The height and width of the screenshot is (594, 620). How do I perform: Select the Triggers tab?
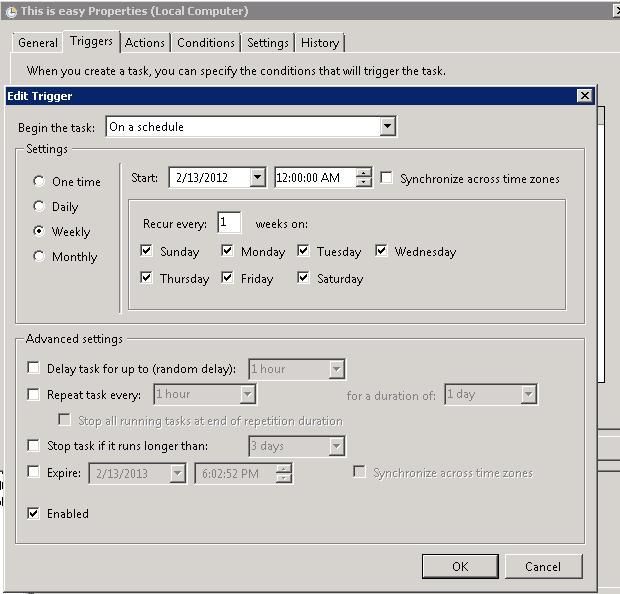tap(91, 41)
